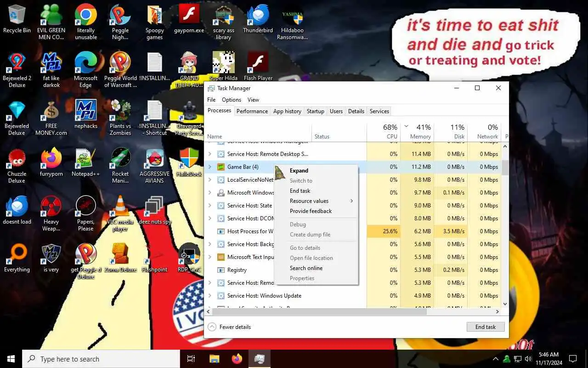Open Peggle World of Warcraft icon

pos(120,70)
